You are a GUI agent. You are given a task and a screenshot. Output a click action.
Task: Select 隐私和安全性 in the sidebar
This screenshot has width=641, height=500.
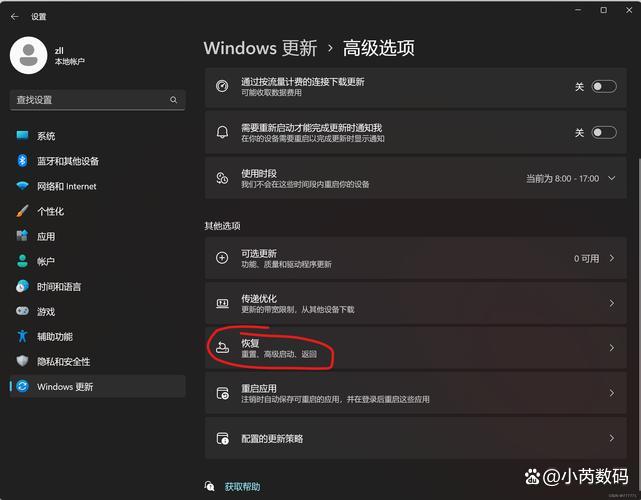97,361
